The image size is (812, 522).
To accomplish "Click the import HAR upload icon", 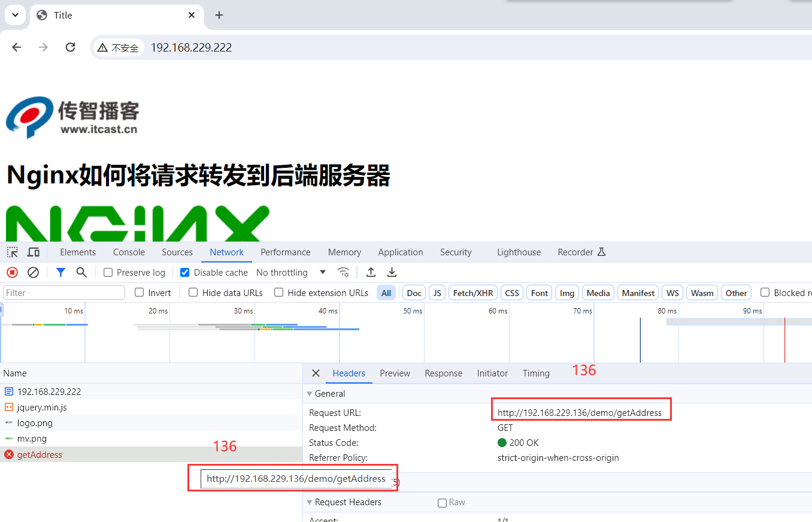I will [371, 273].
